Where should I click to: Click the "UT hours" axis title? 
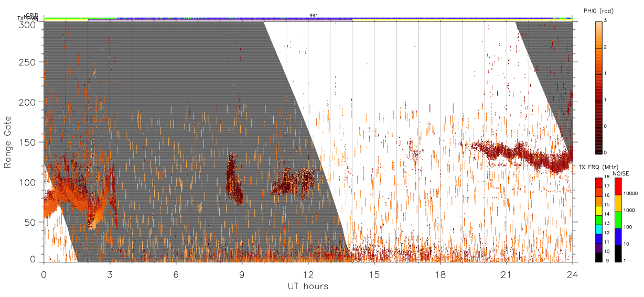[308, 286]
